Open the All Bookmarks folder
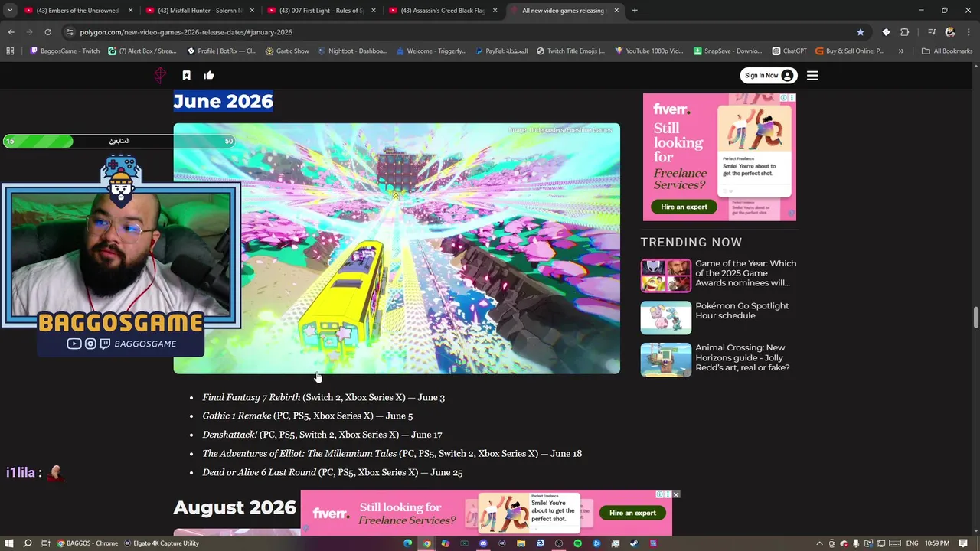 (947, 51)
